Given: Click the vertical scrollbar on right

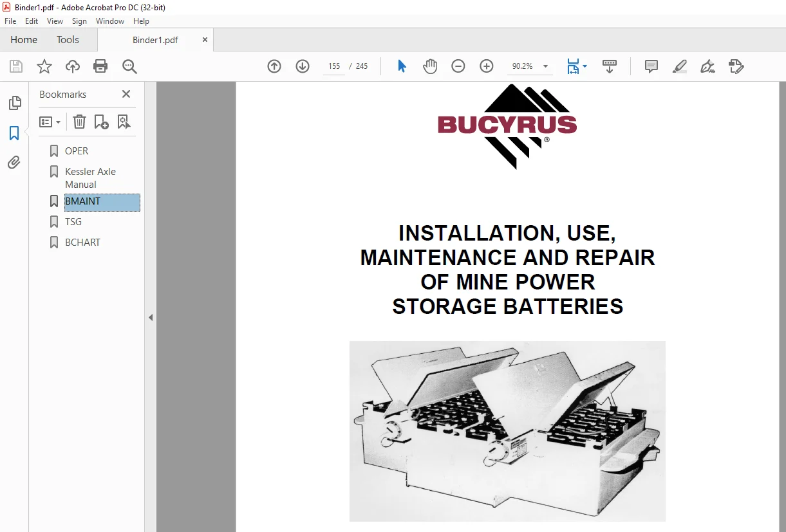Looking at the screenshot, I should point(783,307).
